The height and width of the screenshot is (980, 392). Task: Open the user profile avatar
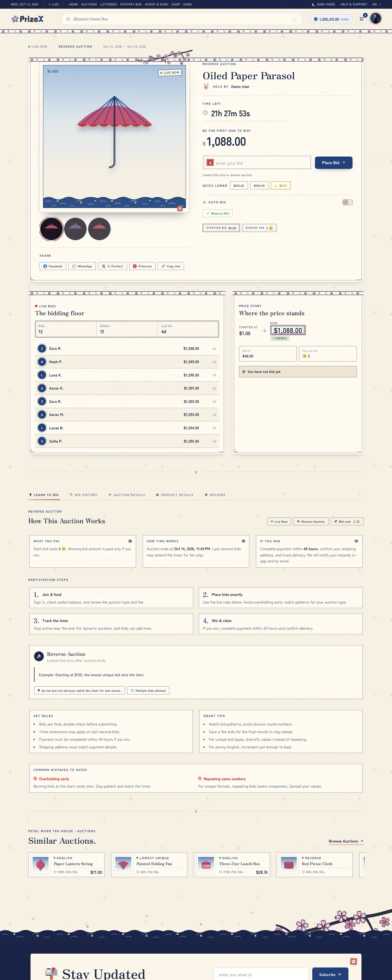pyautogui.click(x=376, y=18)
